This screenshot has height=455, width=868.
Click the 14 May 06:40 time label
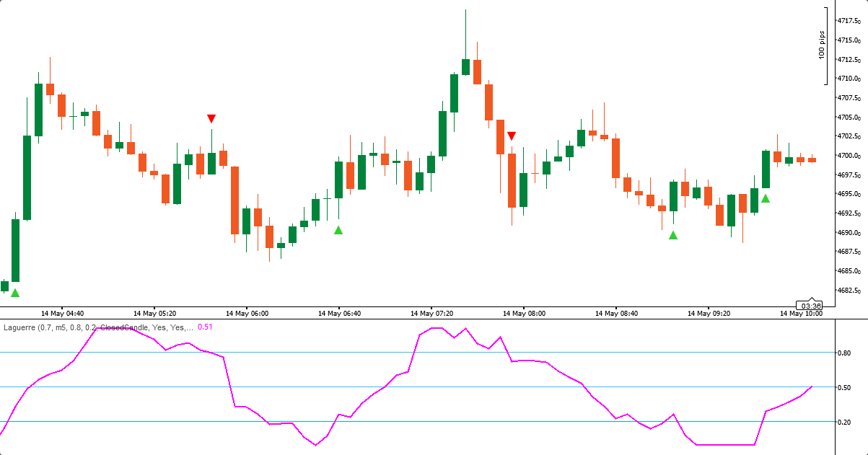coord(340,314)
